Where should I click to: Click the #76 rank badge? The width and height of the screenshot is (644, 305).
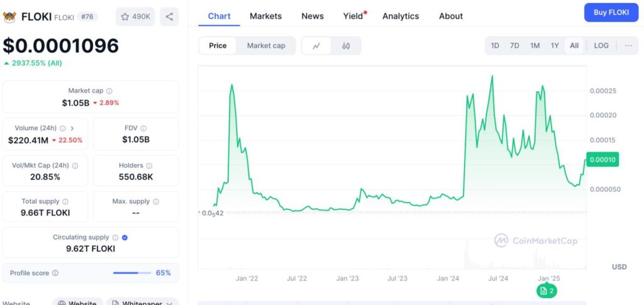click(87, 16)
